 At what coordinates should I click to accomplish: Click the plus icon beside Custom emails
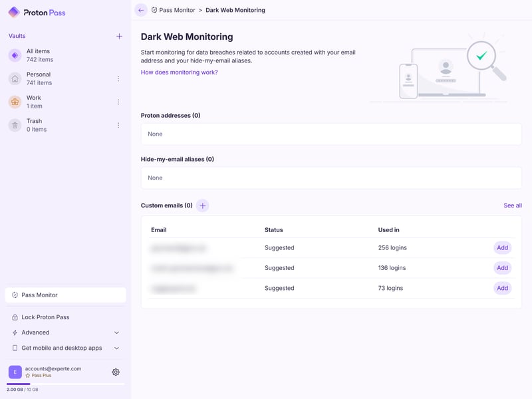point(203,205)
